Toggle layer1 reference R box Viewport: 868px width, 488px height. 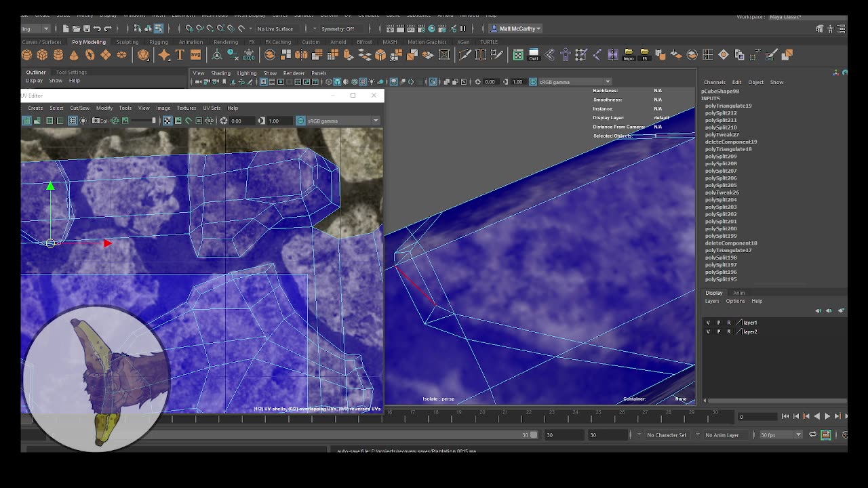coord(729,323)
